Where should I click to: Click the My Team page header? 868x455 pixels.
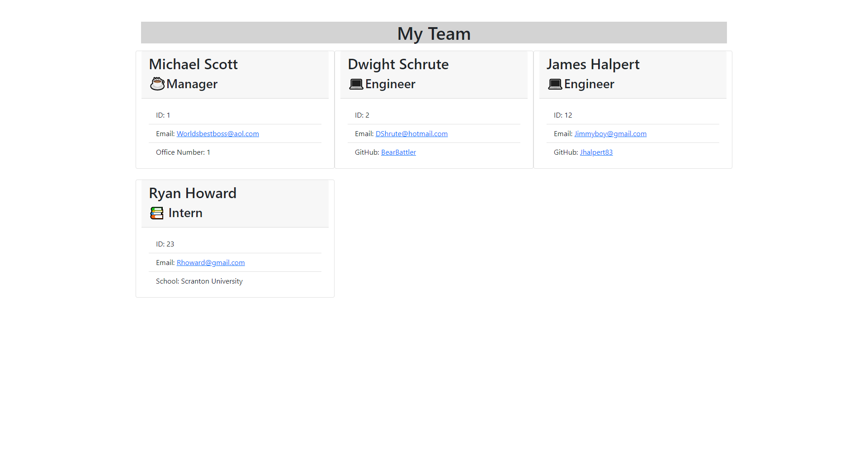click(x=434, y=33)
